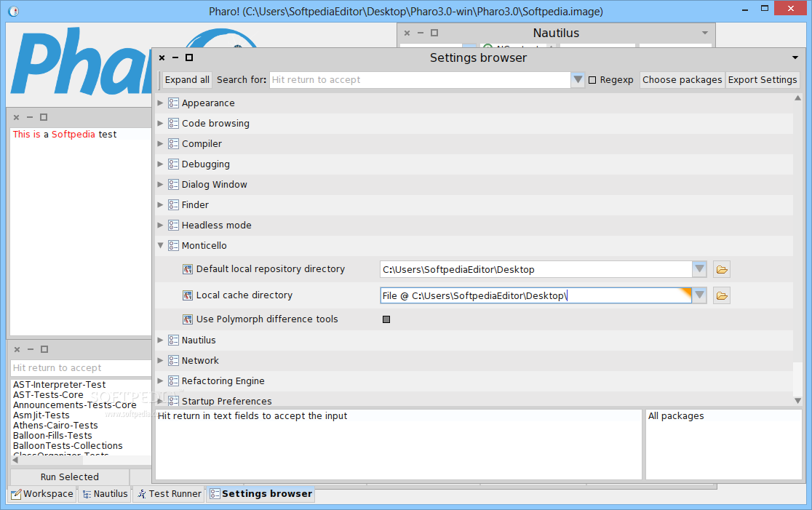
Task: Click the Pharo app icon in title bar
Action: click(14, 11)
